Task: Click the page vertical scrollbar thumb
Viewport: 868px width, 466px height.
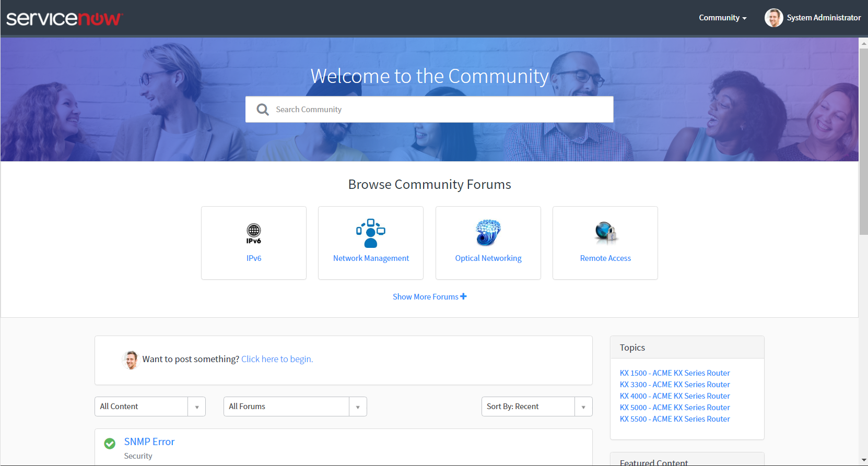Action: (x=863, y=141)
